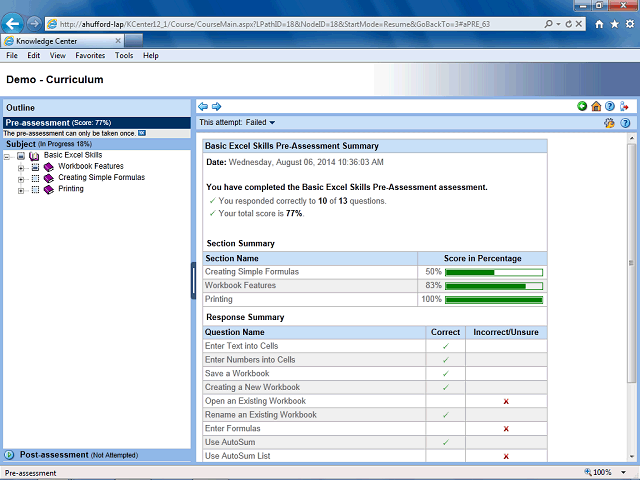Click the status box beside Printing
The image size is (640, 480).
pyautogui.click(x=36, y=189)
